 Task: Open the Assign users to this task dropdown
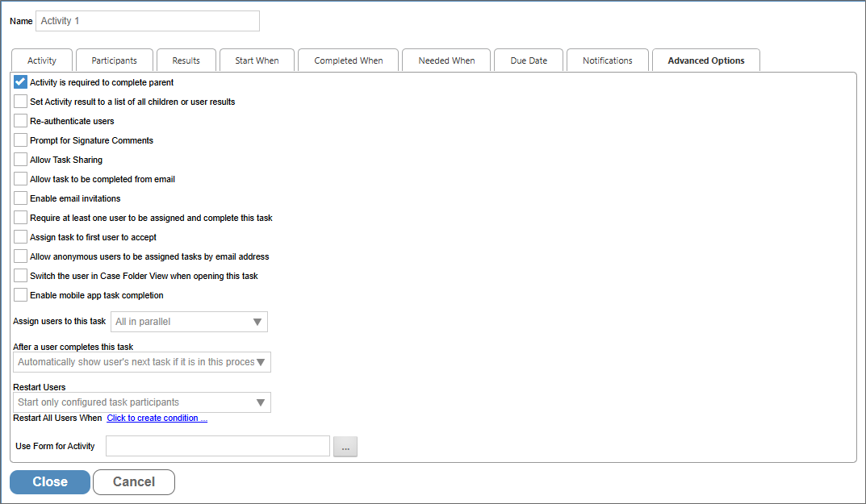189,322
